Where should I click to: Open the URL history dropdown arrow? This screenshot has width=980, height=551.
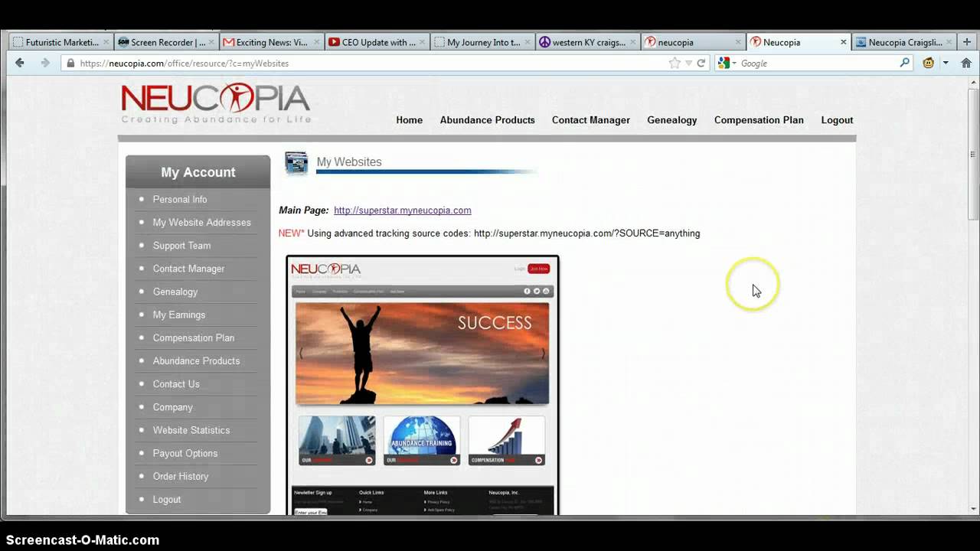pyautogui.click(x=688, y=63)
